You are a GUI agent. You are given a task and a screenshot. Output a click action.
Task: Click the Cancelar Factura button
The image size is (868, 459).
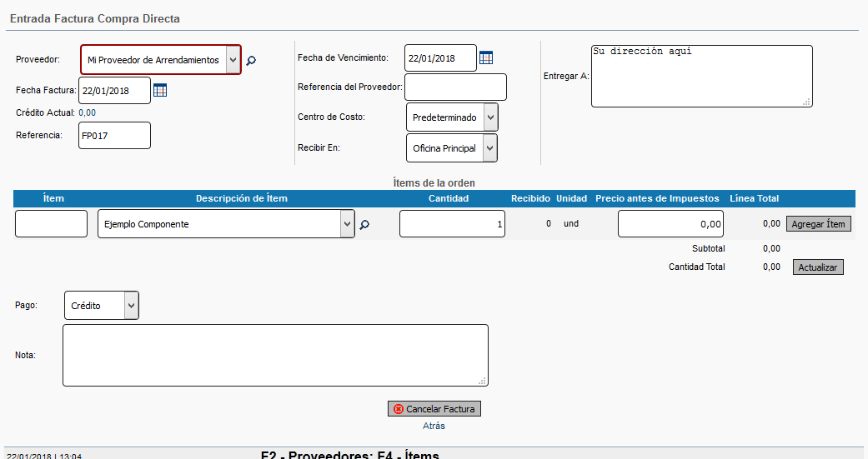[x=434, y=409]
